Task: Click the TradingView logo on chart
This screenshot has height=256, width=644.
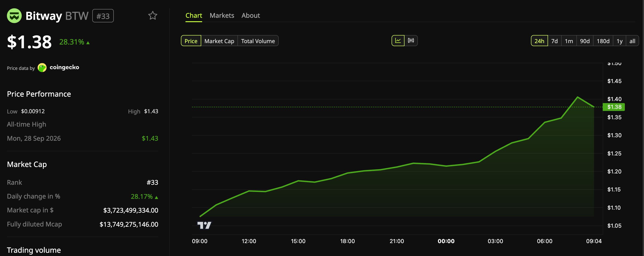Action: (204, 225)
